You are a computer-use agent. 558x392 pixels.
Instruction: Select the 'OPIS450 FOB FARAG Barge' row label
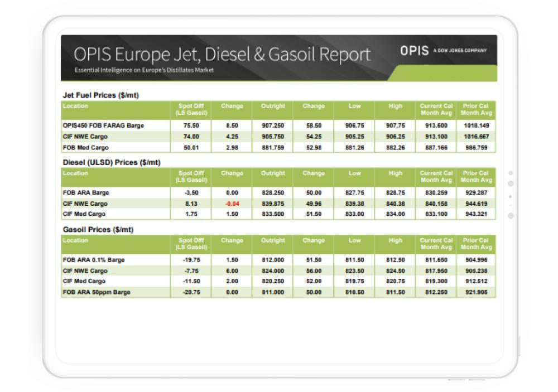point(103,125)
